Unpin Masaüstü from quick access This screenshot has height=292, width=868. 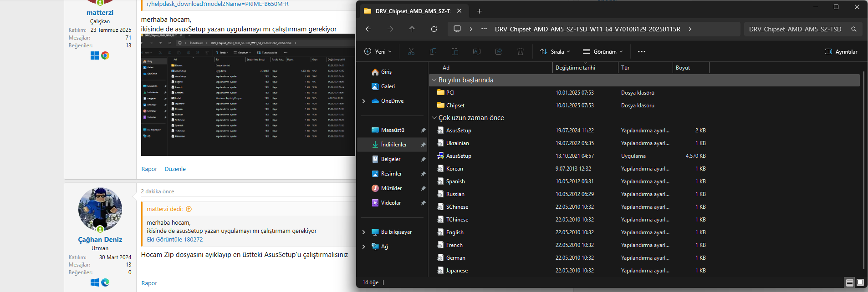tap(423, 130)
